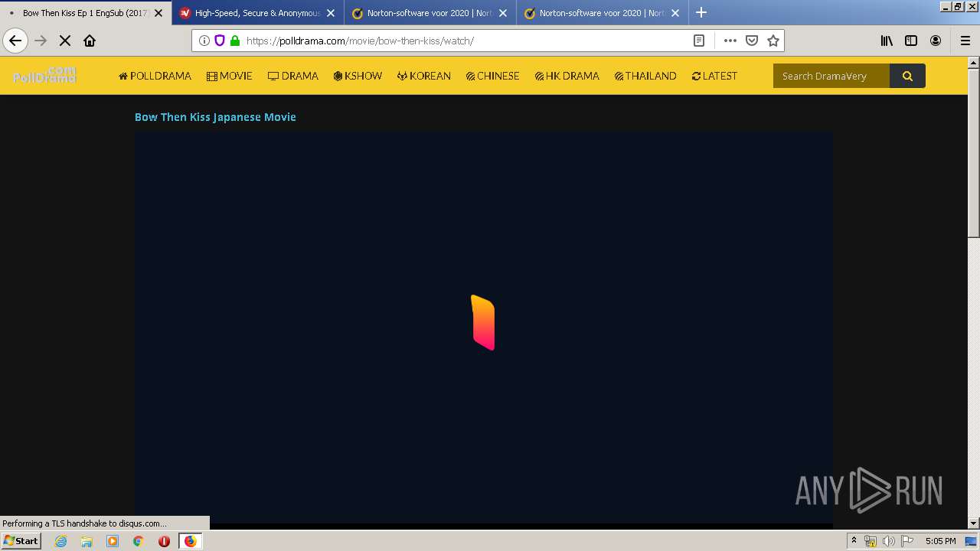The width and height of the screenshot is (980, 551).
Task: Click the address bar URL
Action: [x=360, y=41]
